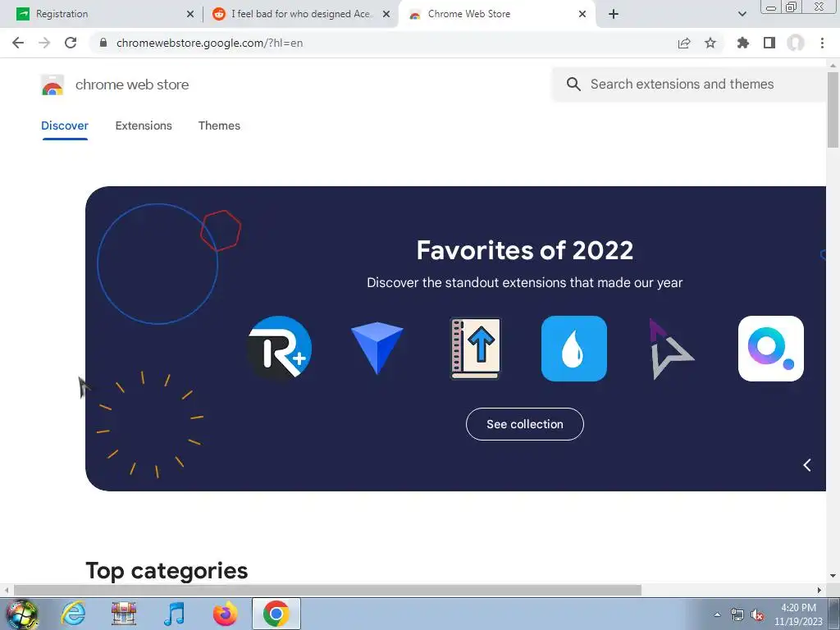Click the library taskbar icon

tap(124, 614)
